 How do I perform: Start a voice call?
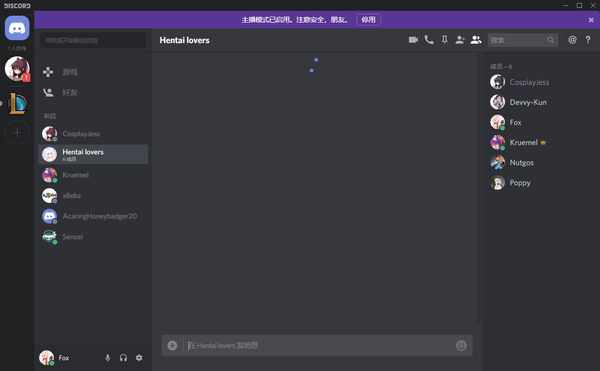tap(429, 40)
